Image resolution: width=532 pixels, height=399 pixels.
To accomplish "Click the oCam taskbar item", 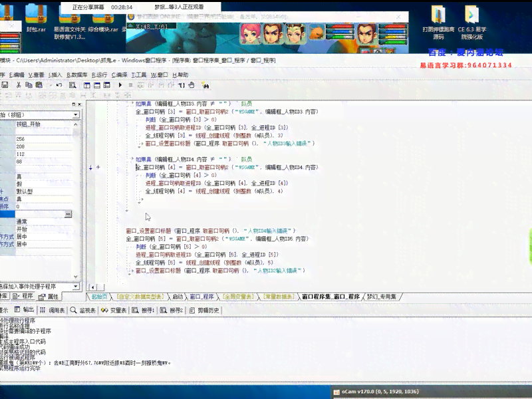I will [x=380, y=392].
